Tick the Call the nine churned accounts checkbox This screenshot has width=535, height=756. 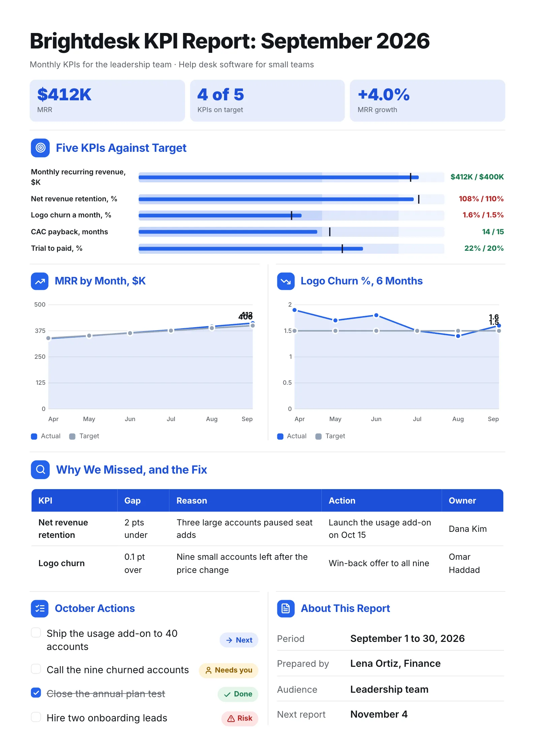pyautogui.click(x=36, y=669)
